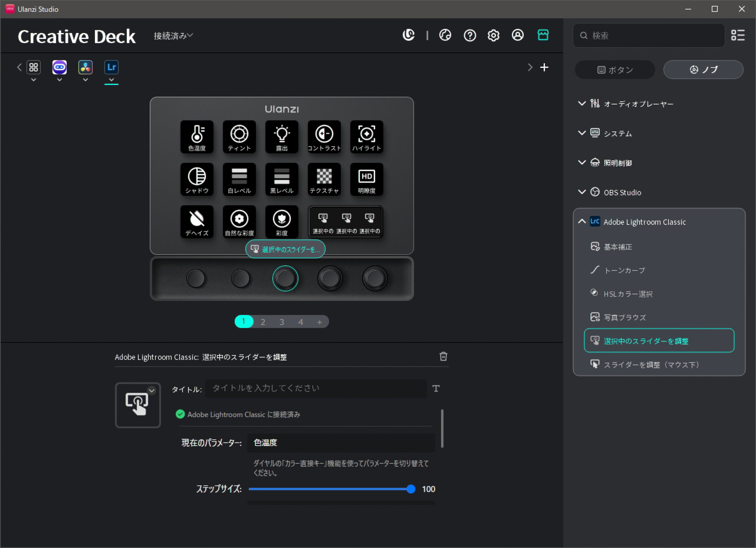Image resolution: width=756 pixels, height=548 pixels.
Task: Choose 基本補正 action
Action: tap(659, 247)
